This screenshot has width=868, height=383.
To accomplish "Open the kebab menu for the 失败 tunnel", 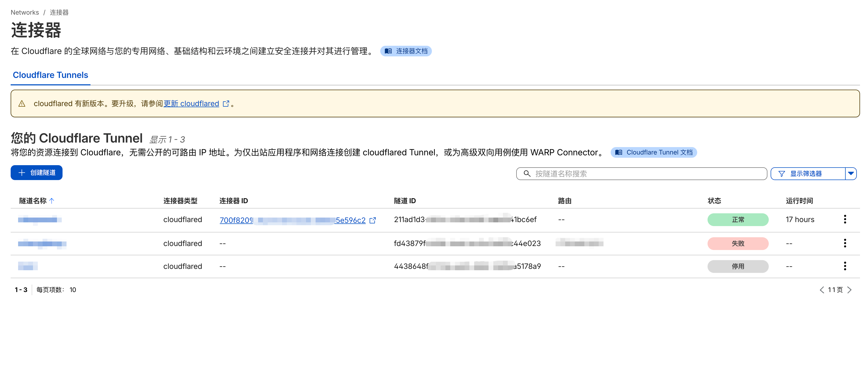I will (x=845, y=243).
